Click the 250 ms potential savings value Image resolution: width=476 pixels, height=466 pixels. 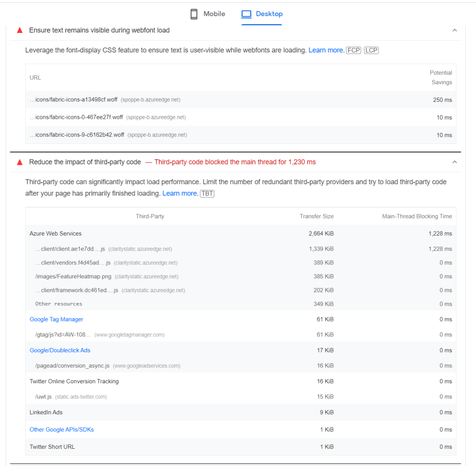coord(443,100)
